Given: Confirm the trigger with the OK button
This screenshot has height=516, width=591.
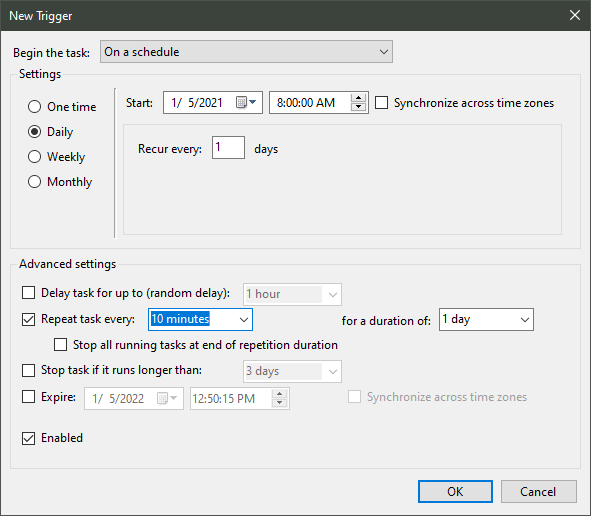Looking at the screenshot, I should click(455, 492).
